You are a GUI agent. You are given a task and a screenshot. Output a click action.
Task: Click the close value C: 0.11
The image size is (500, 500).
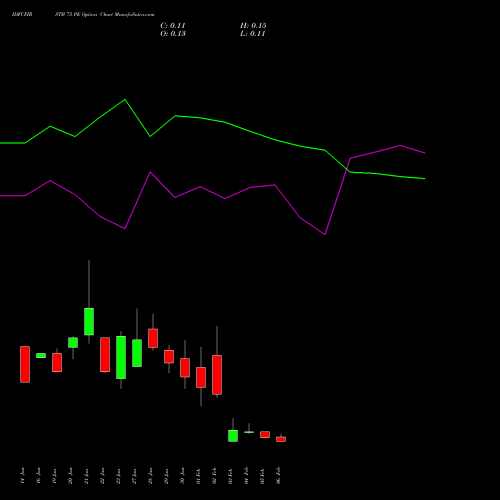tap(173, 26)
